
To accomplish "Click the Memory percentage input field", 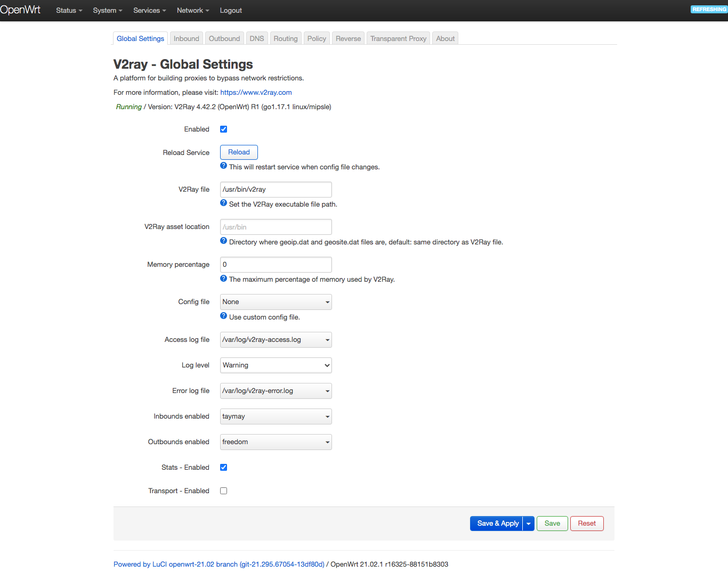I will coord(276,265).
